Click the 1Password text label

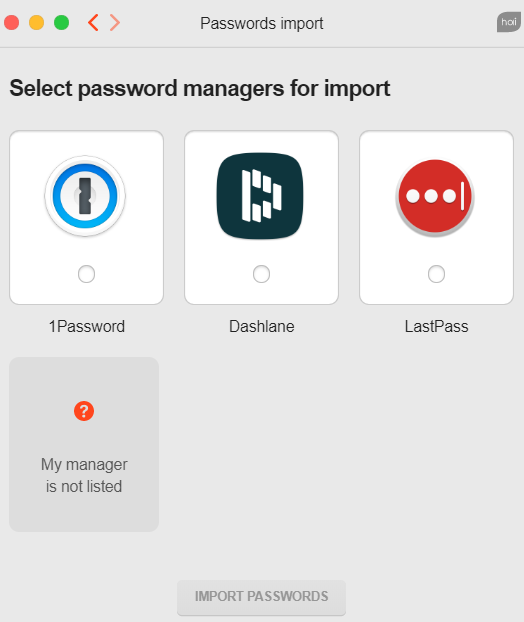tap(86, 326)
